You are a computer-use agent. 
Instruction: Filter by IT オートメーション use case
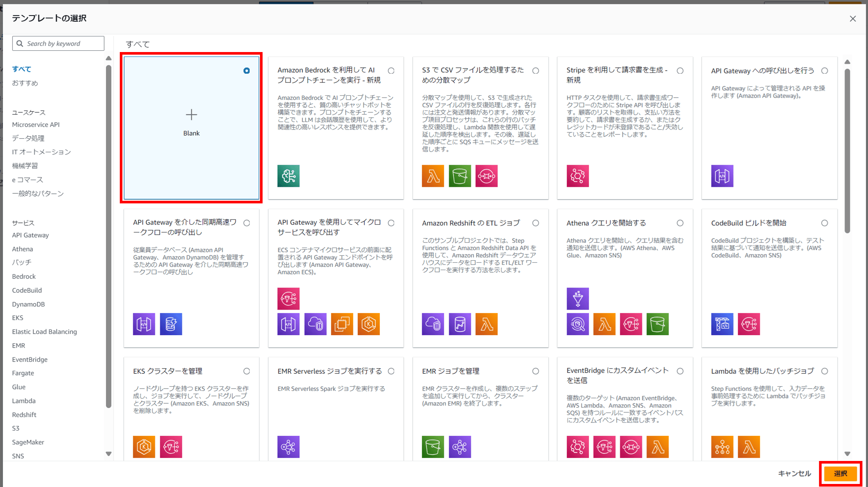(42, 152)
